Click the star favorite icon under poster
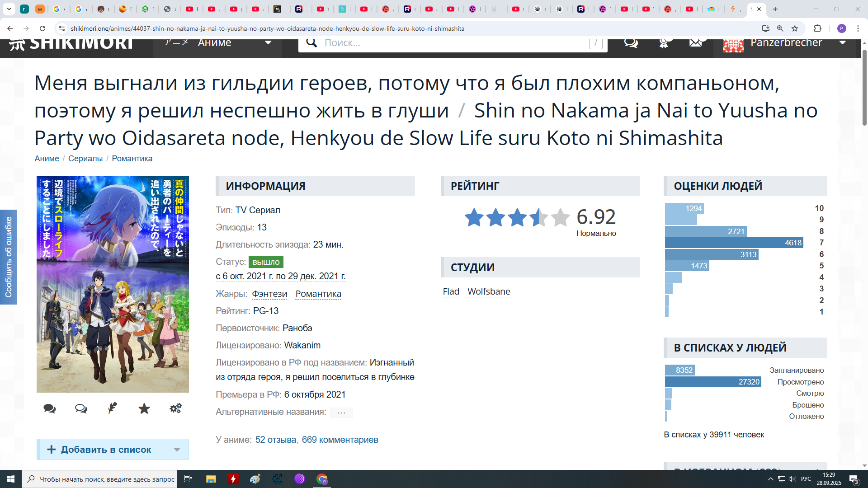 (144, 409)
